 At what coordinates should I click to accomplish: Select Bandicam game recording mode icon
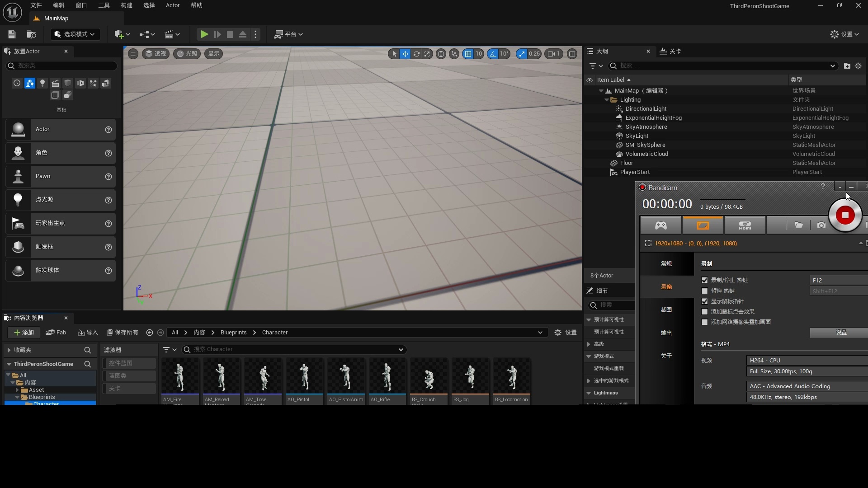pyautogui.click(x=660, y=225)
